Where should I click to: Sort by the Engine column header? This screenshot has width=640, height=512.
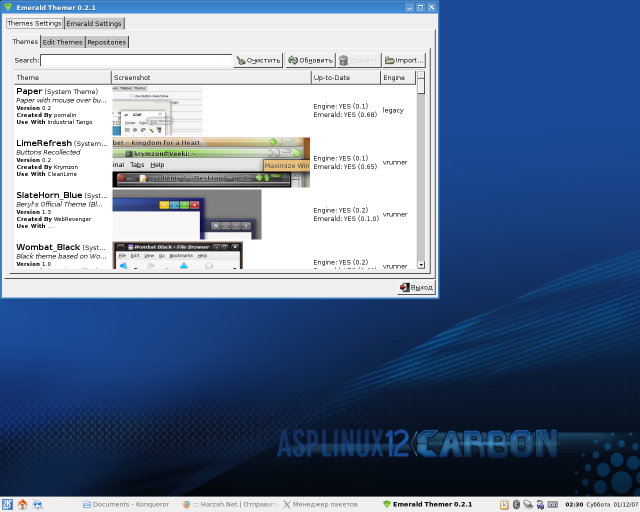tap(398, 77)
